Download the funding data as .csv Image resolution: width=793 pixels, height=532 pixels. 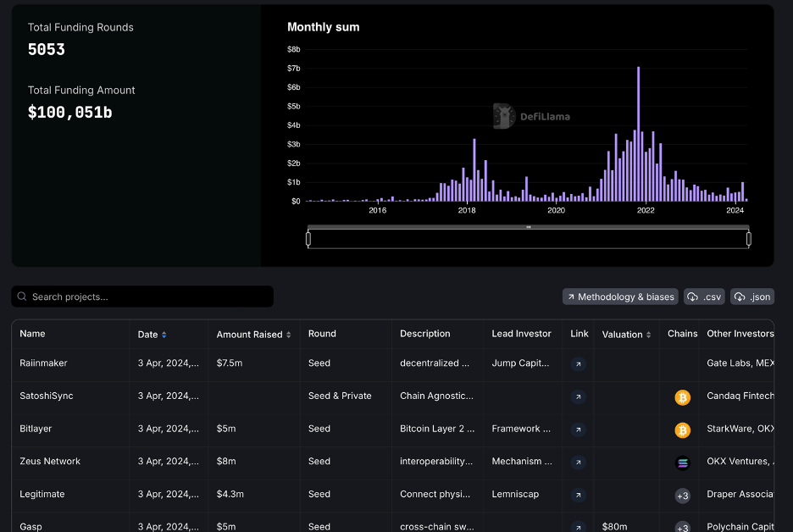705,296
